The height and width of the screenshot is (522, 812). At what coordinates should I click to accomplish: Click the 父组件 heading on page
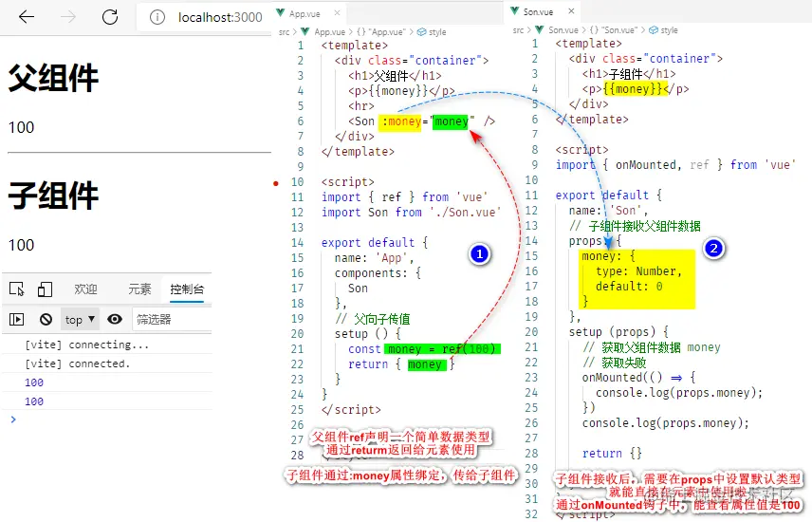53,78
